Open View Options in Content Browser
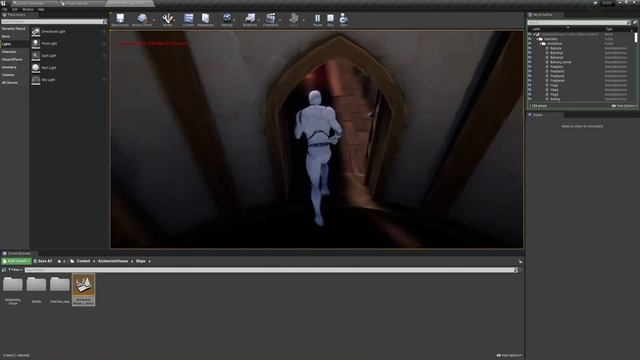This screenshot has width=640, height=360. 509,356
